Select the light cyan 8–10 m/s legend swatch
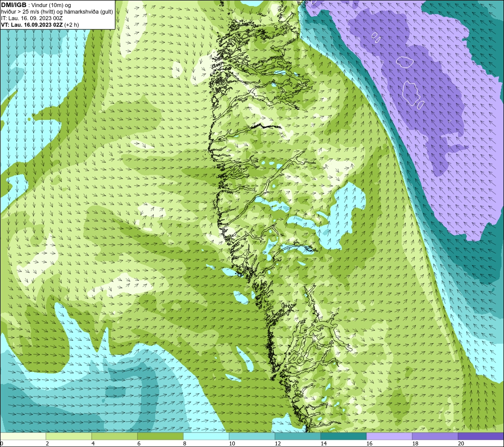The width and height of the screenshot is (504, 447). coord(206,436)
